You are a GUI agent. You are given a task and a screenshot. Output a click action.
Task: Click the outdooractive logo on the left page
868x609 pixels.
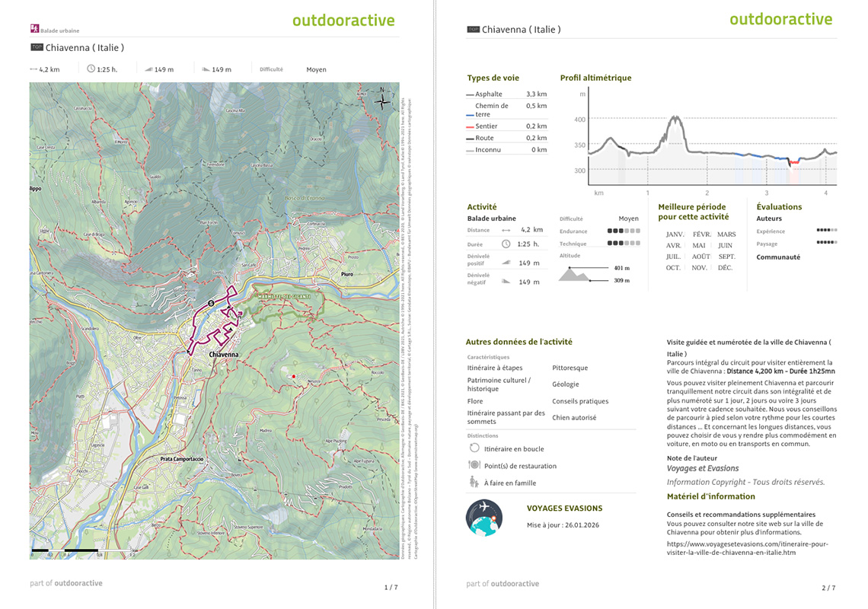(x=344, y=21)
